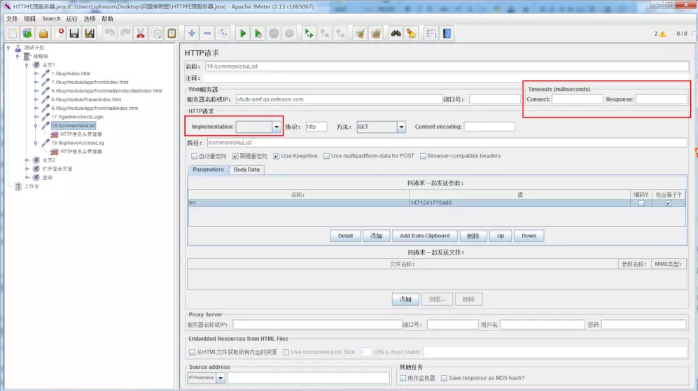Collapse the 18 /log/saveAccessLog node
The height and width of the screenshot is (391, 698).
36,143
